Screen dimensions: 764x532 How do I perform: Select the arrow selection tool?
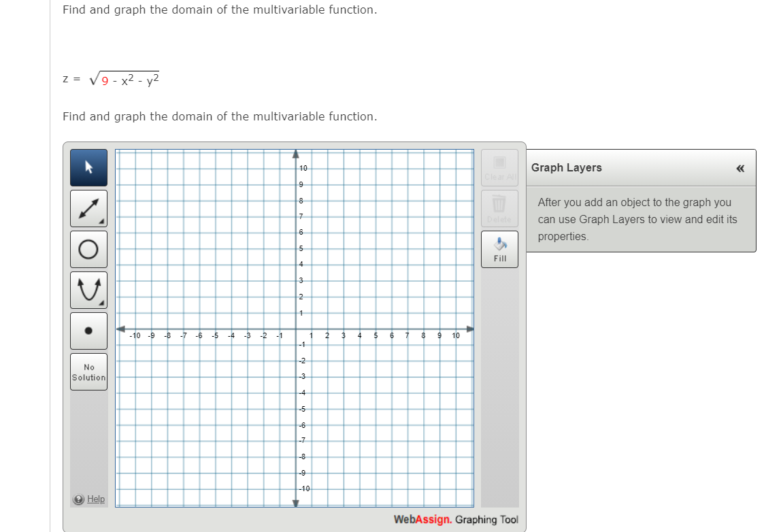click(88, 167)
